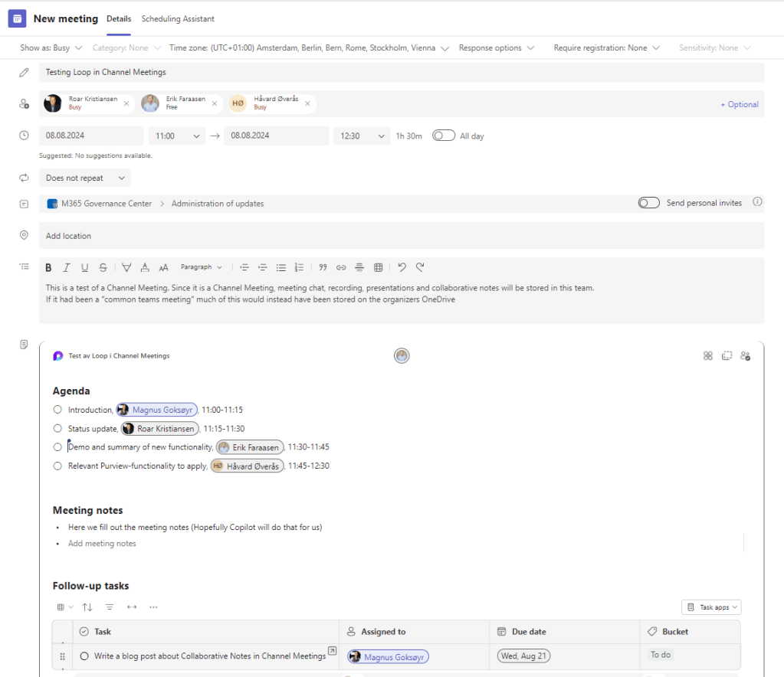Open the start time 11:00 dropdown
This screenshot has height=677, width=784.
176,136
